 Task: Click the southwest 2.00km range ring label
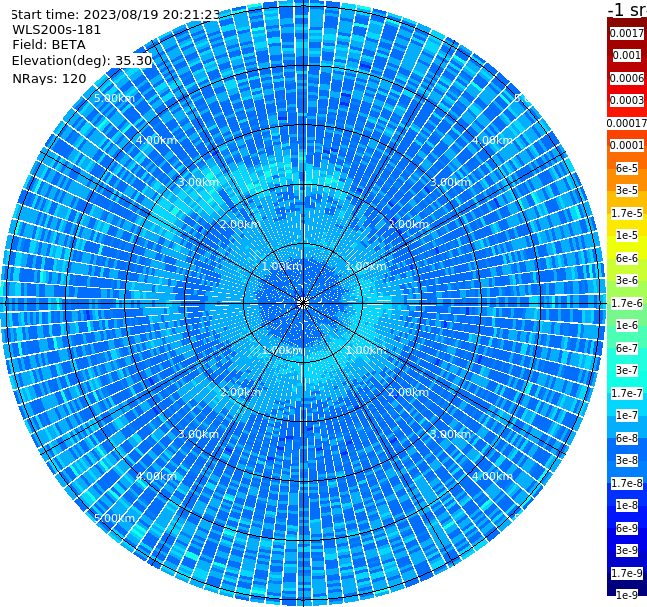(x=241, y=392)
